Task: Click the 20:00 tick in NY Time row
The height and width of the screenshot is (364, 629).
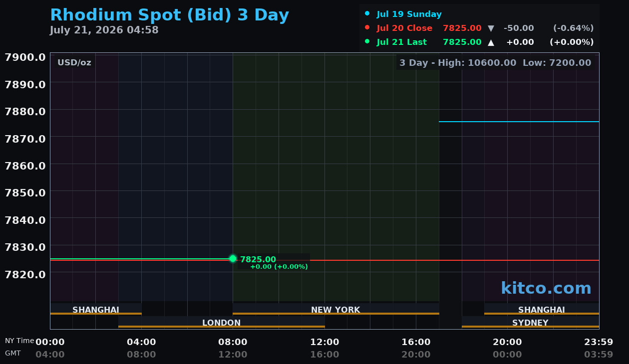Action: coord(507,342)
